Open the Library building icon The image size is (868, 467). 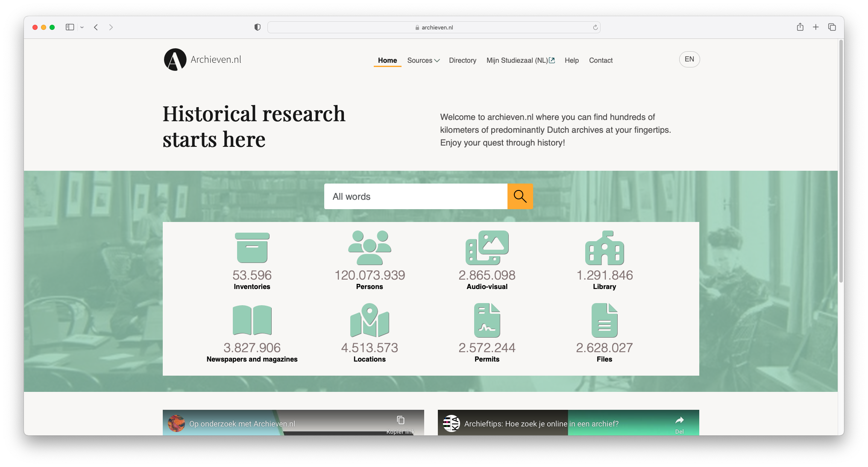coord(604,248)
